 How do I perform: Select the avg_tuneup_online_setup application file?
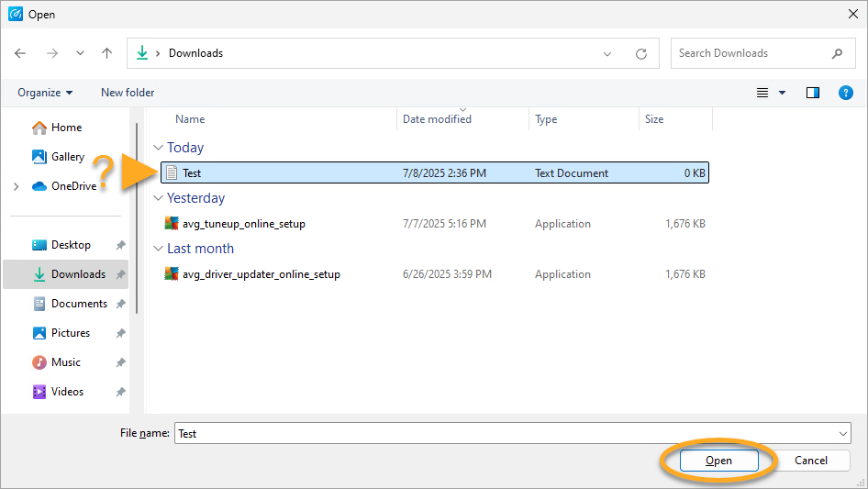click(x=243, y=224)
